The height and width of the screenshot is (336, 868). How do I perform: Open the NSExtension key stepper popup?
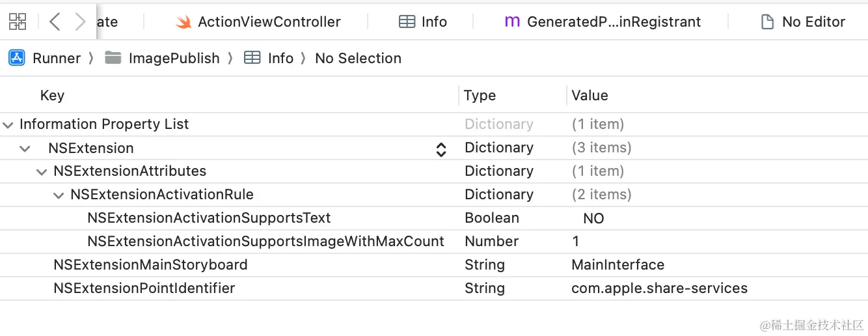441,149
